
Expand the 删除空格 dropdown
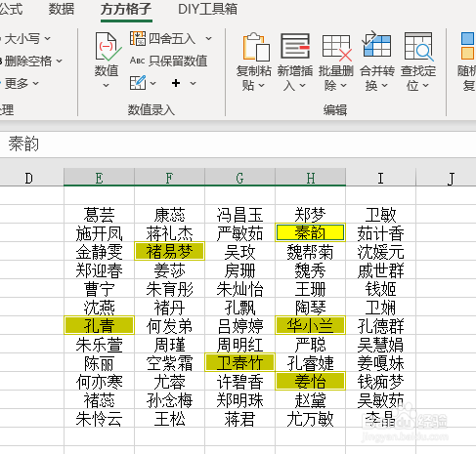click(x=59, y=61)
